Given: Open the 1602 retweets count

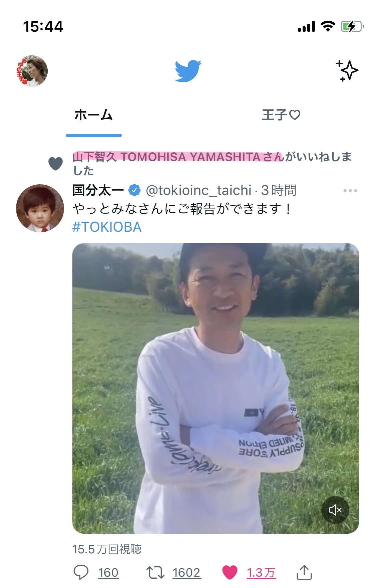Looking at the screenshot, I should 186,573.
